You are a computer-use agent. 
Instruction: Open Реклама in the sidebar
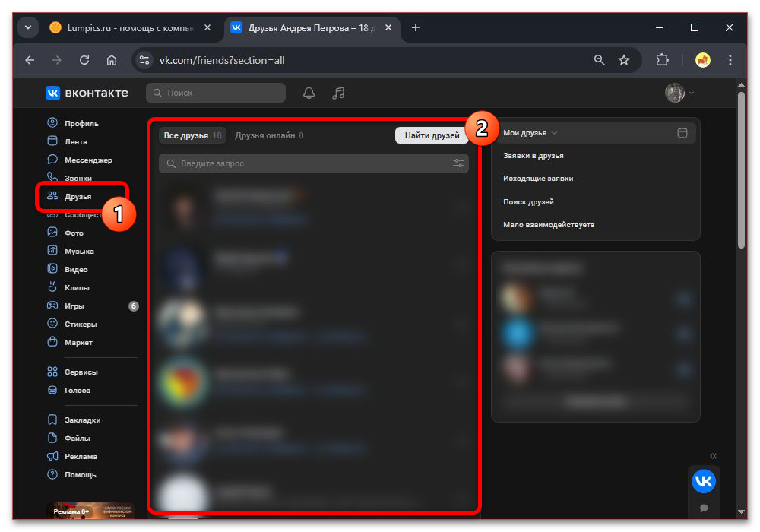pyautogui.click(x=71, y=456)
